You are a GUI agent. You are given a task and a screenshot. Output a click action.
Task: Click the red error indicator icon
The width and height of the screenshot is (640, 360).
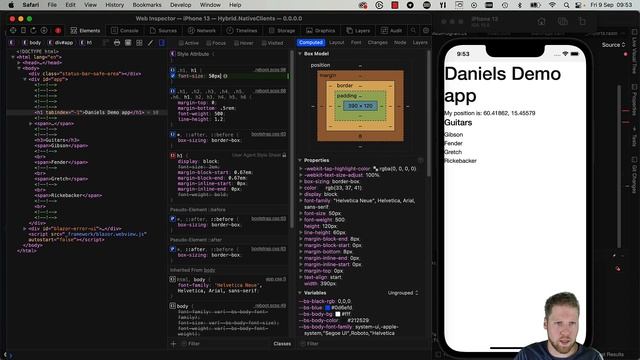pyautogui.click(x=58, y=30)
